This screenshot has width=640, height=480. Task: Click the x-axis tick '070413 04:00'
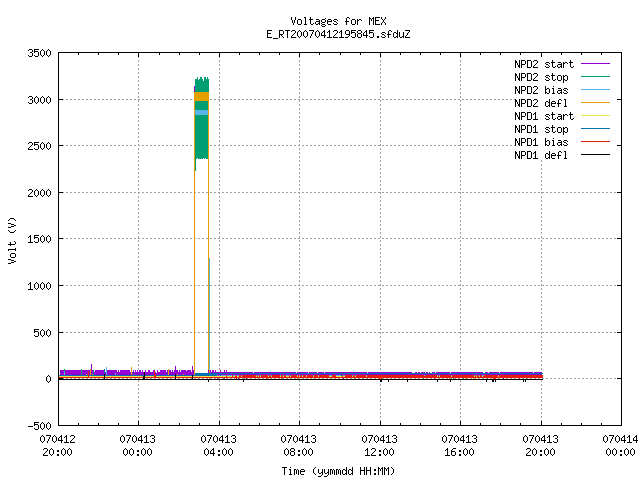click(x=218, y=446)
